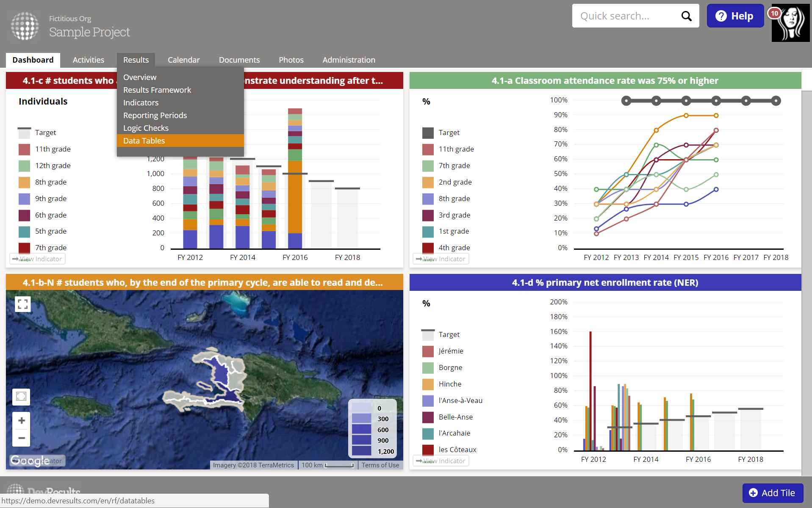Toggle 11th grade swatch in 4.1-c legend
The height and width of the screenshot is (508, 812).
(x=24, y=149)
